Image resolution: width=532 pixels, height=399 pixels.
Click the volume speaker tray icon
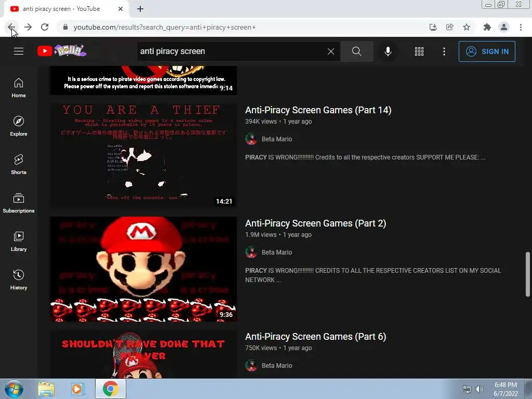480,389
